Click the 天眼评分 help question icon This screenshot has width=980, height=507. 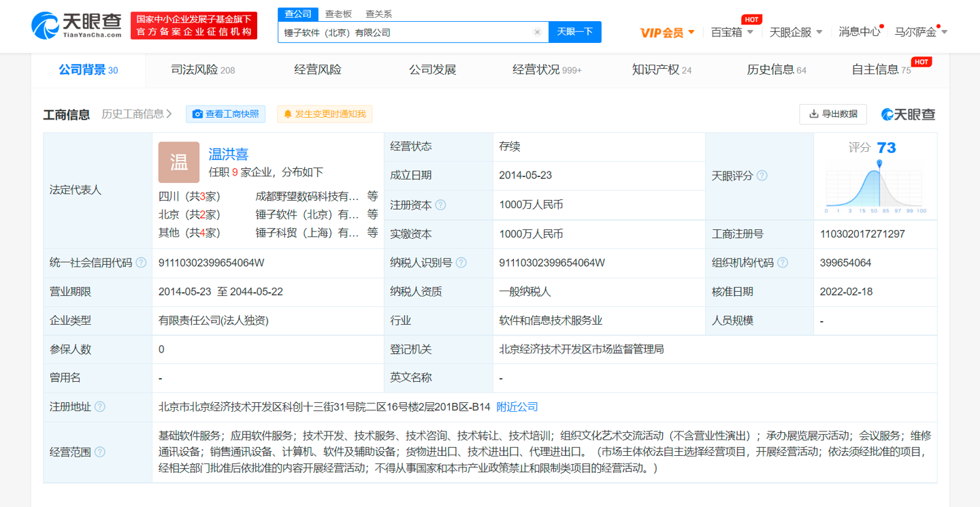[762, 176]
